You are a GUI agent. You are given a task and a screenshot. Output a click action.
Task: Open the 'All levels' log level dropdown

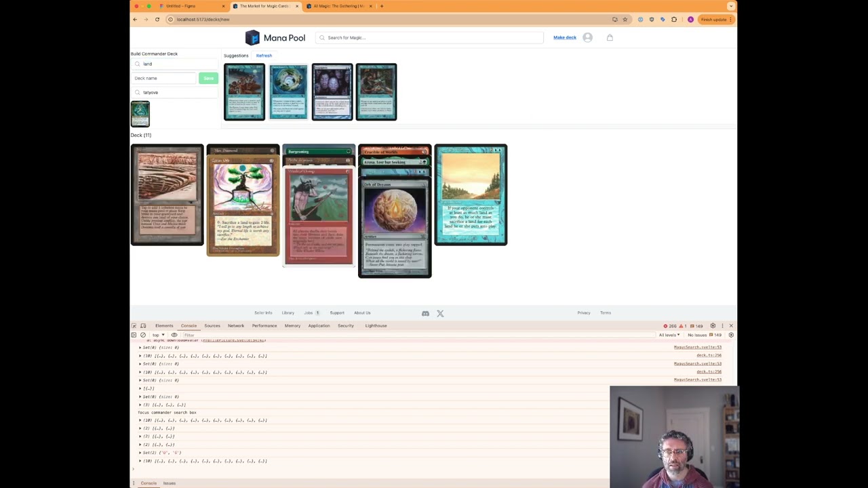[669, 335]
